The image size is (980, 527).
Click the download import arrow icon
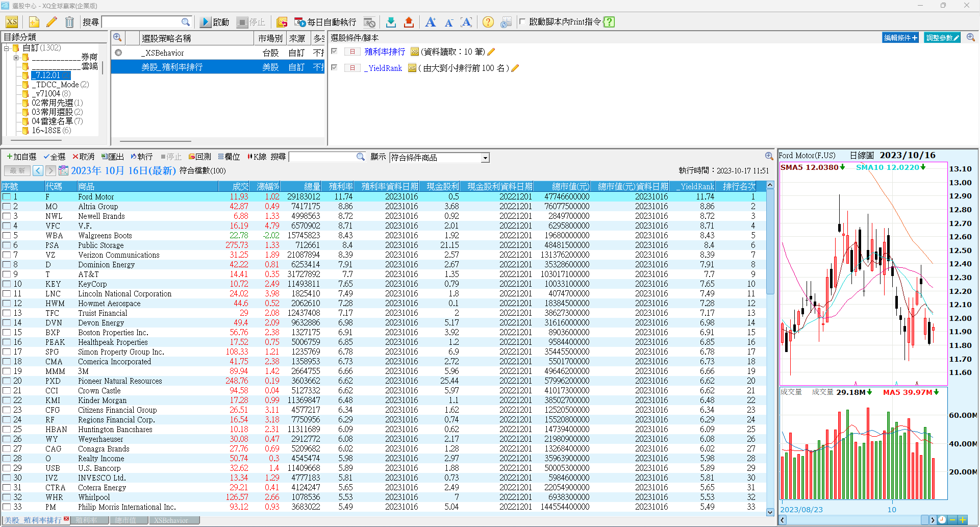(391, 22)
